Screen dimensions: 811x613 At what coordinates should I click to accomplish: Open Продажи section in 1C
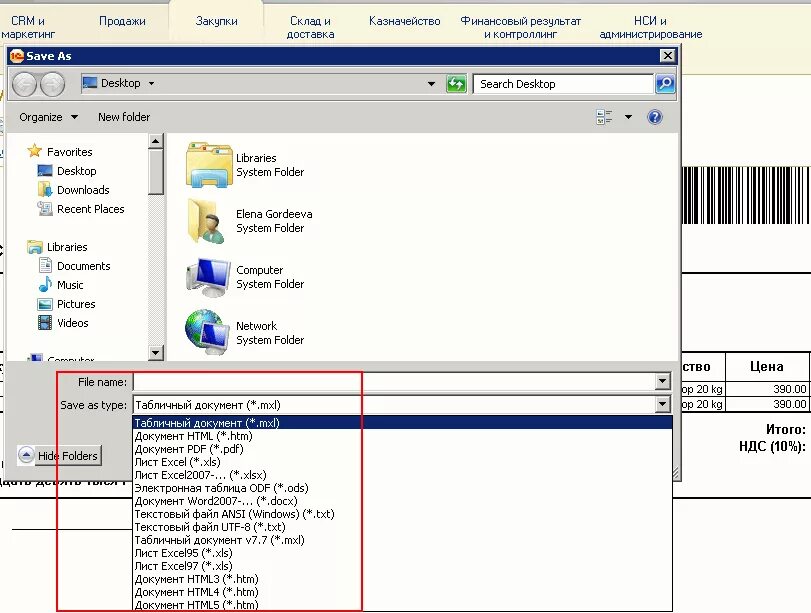pos(122,21)
